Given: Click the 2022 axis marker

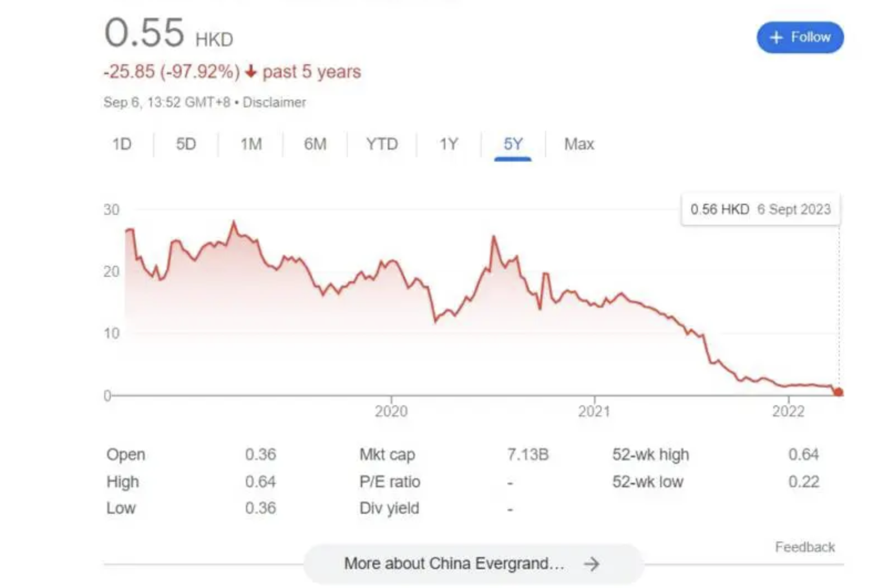Looking at the screenshot, I should [x=788, y=410].
